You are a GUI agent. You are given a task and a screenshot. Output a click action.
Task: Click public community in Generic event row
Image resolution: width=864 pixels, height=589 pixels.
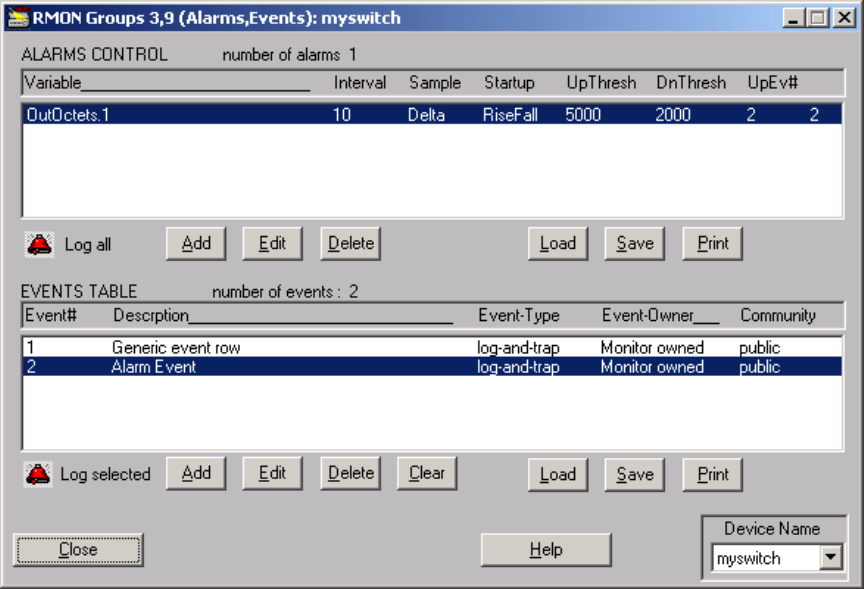759,348
